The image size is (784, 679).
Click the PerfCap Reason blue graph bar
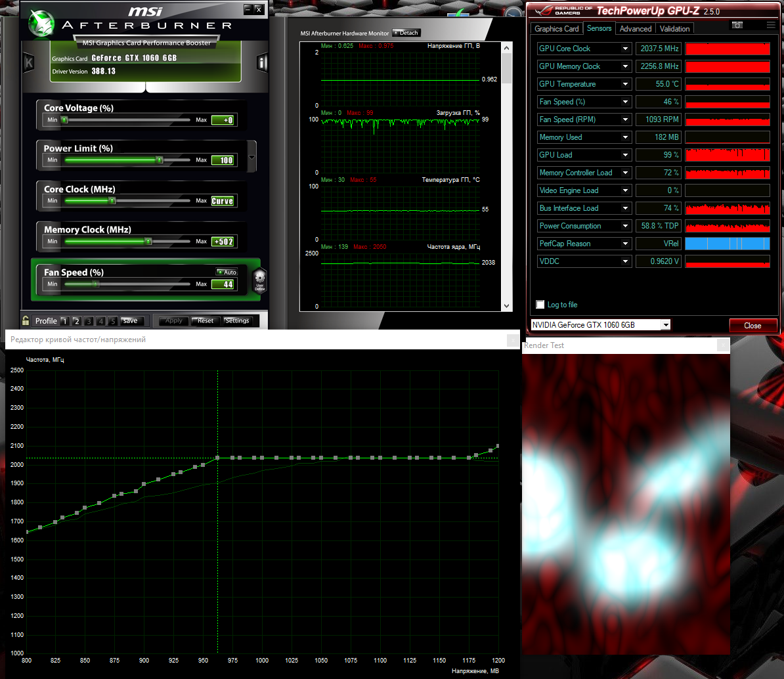[x=728, y=244]
